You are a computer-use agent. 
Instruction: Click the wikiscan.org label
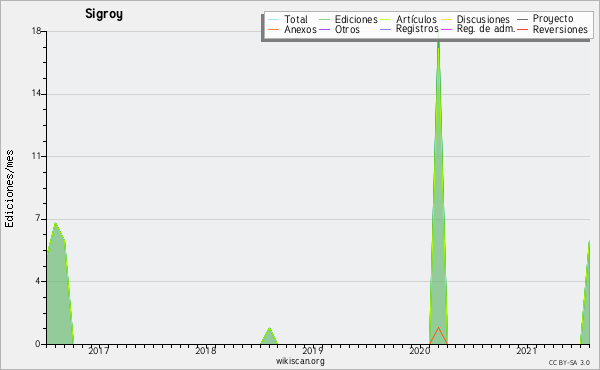coord(300,361)
